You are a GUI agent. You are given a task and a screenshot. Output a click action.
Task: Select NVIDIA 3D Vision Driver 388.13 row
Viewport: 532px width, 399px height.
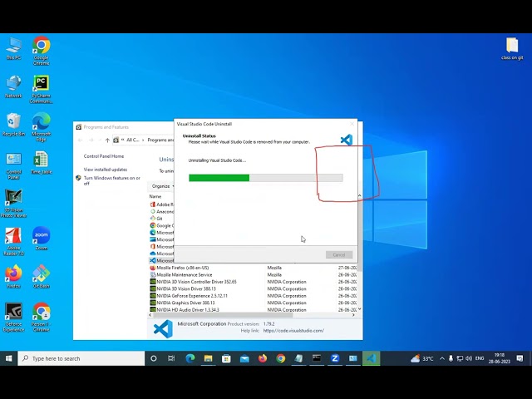click(x=253, y=288)
